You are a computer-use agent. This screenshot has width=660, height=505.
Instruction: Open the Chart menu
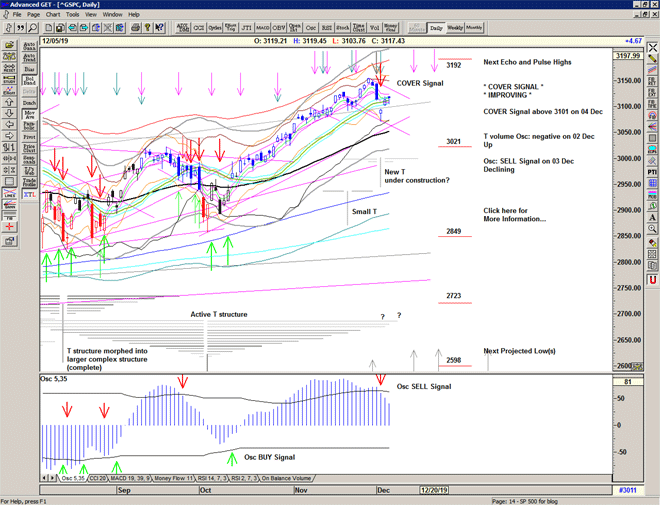pyautogui.click(x=50, y=15)
